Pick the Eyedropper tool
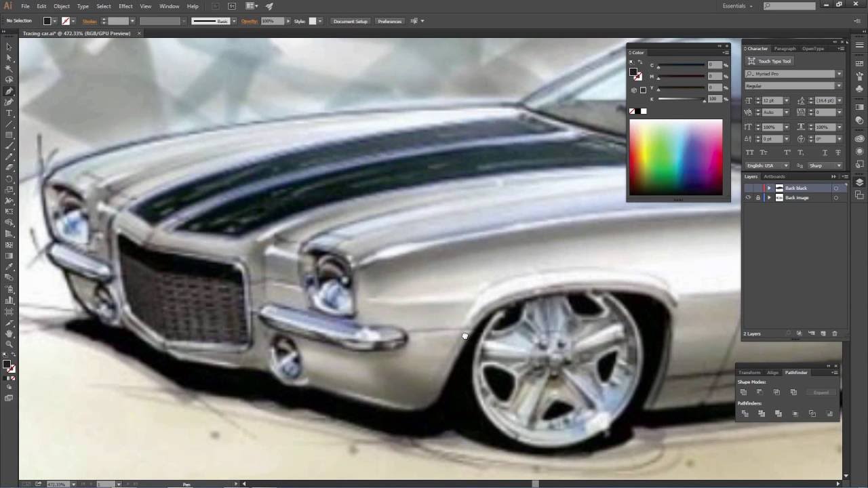Screen dimensions: 868x488 pyautogui.click(x=8, y=267)
